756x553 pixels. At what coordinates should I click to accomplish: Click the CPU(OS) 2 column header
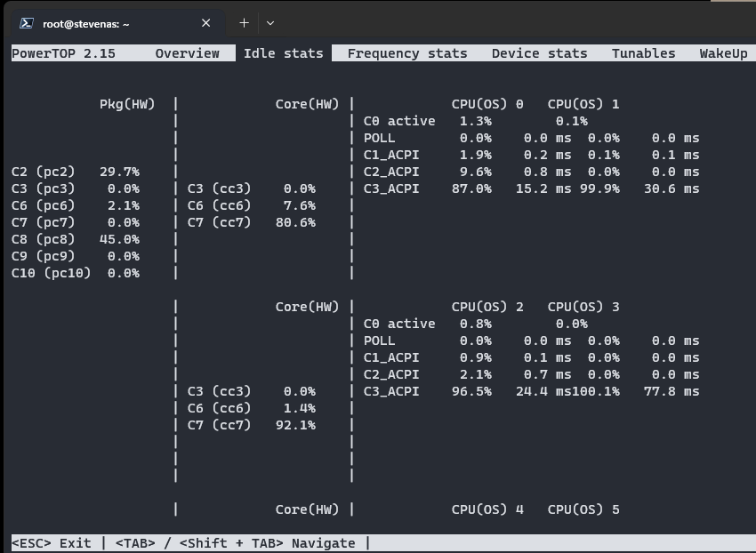(487, 307)
